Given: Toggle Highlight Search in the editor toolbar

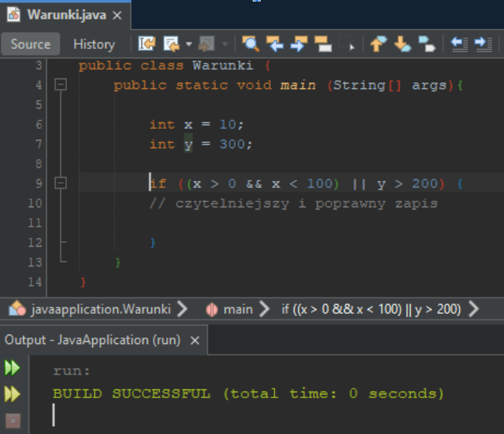Looking at the screenshot, I should click(322, 44).
